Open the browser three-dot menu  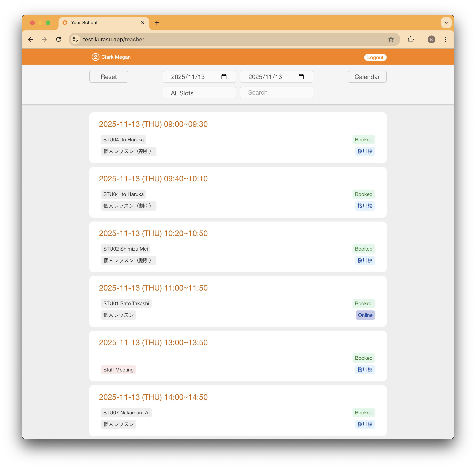(446, 39)
